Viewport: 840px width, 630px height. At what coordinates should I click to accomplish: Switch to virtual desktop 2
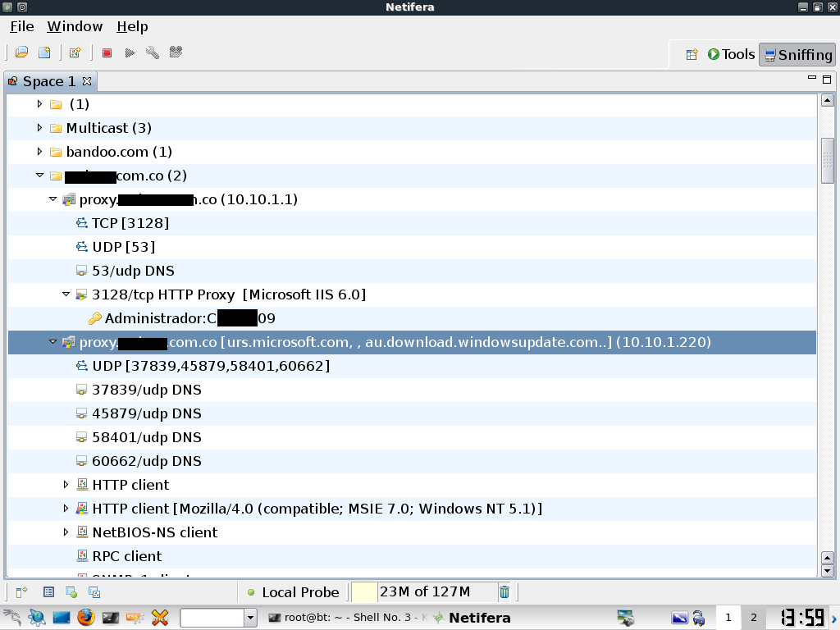[753, 618]
